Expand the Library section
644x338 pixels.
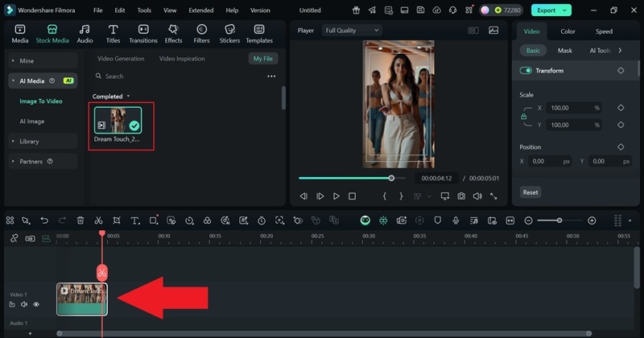click(x=43, y=142)
